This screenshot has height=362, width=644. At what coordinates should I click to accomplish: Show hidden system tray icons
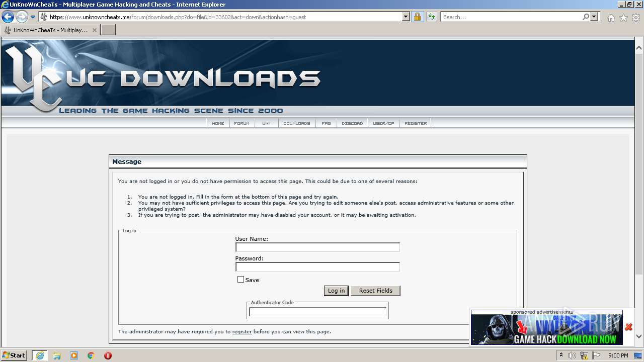pos(561,355)
